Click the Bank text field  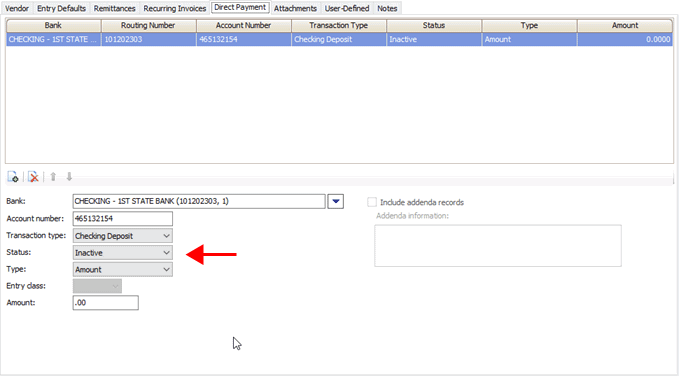199,201
